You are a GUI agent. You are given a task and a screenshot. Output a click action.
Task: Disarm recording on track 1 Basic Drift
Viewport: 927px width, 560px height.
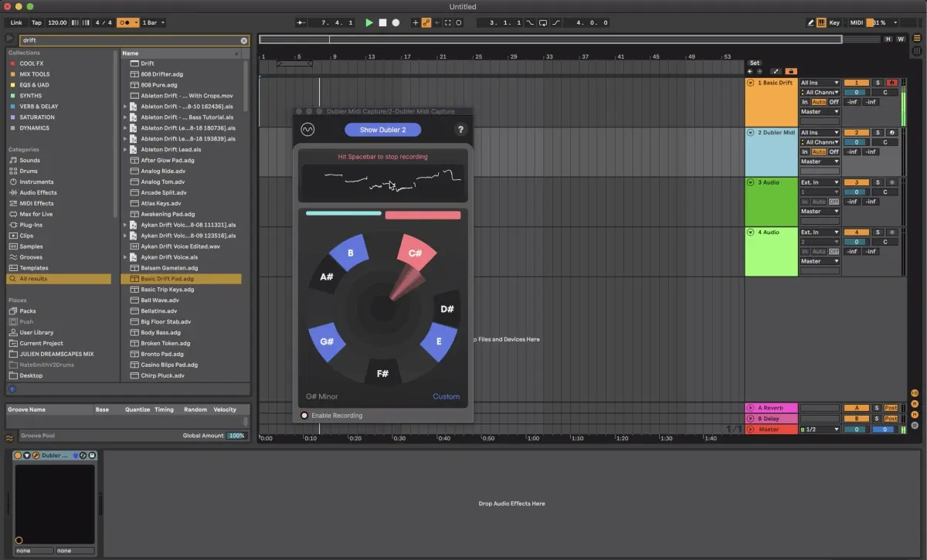coord(892,83)
